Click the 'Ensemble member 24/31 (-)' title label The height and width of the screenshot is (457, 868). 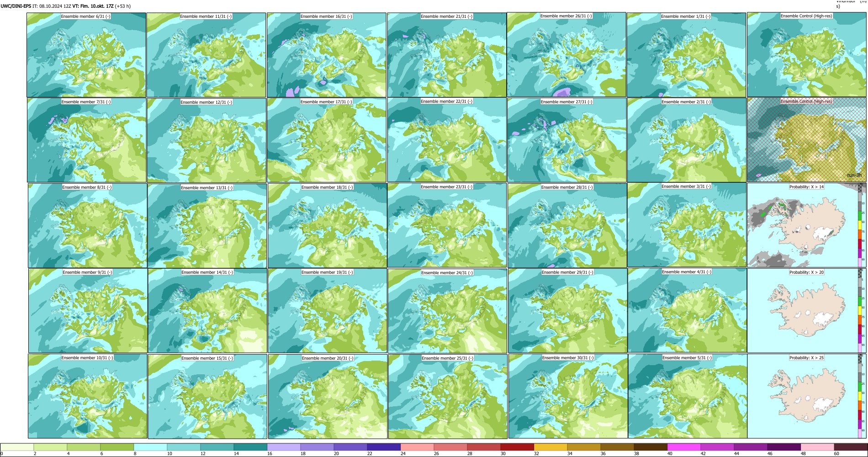coord(447,273)
